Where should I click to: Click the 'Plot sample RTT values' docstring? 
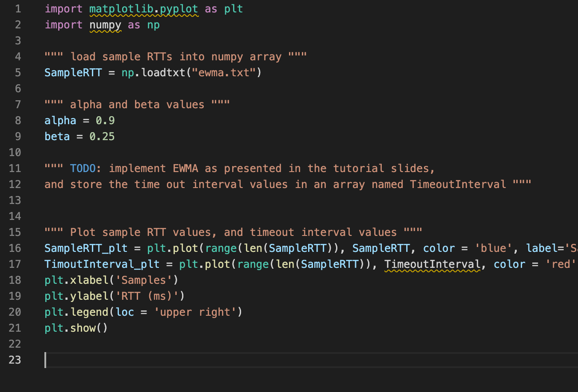[234, 232]
